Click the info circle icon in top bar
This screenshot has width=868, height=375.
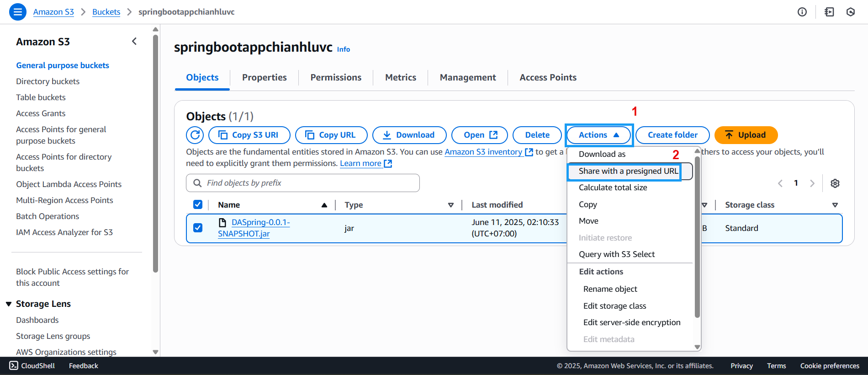802,12
